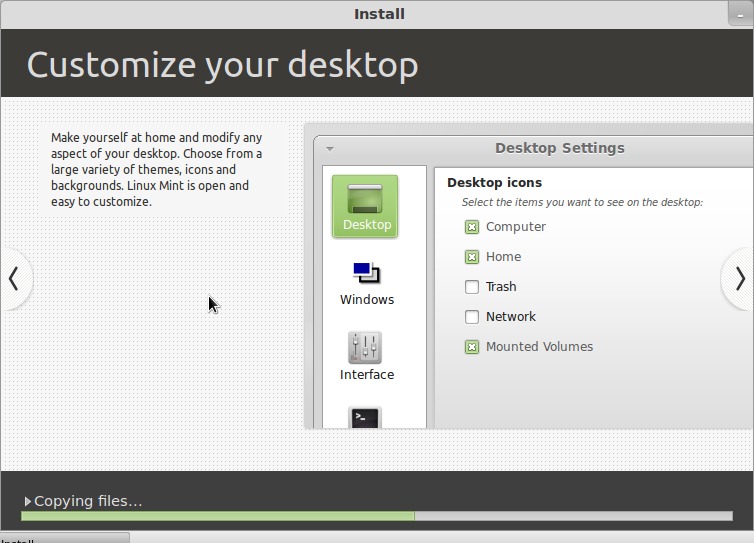
Task: Click the 'Copying files…' status text
Action: click(88, 501)
